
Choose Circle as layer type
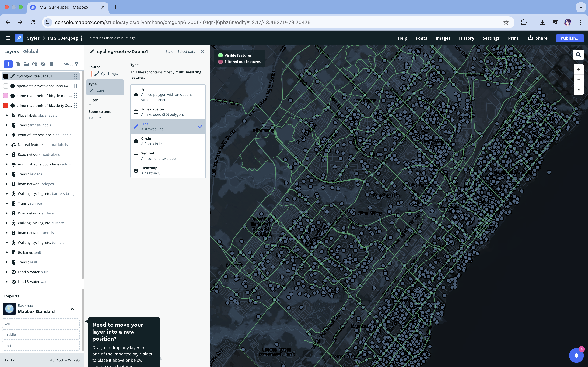pyautogui.click(x=168, y=141)
